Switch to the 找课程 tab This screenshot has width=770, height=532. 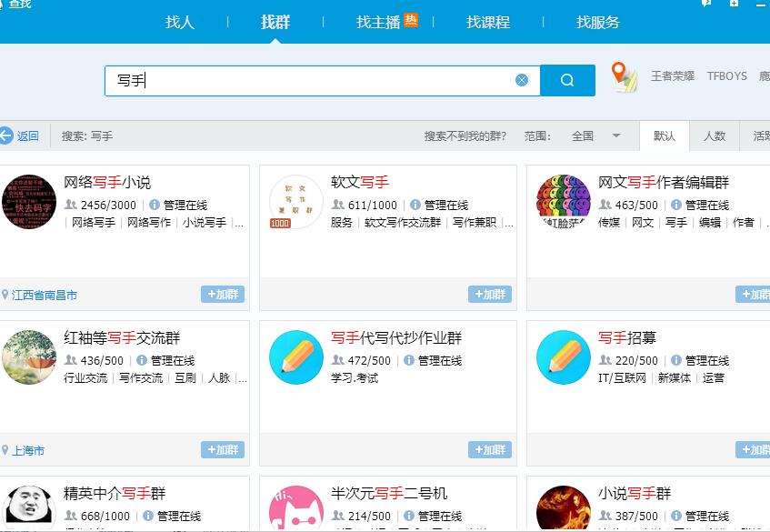(488, 22)
